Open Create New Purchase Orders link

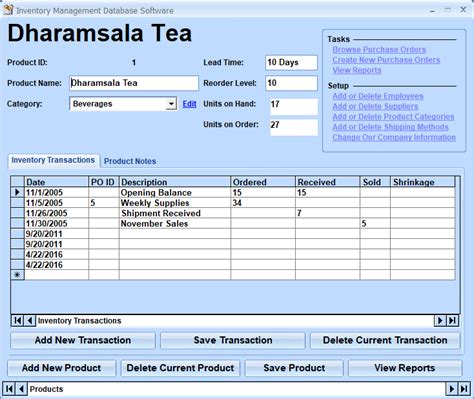click(386, 60)
